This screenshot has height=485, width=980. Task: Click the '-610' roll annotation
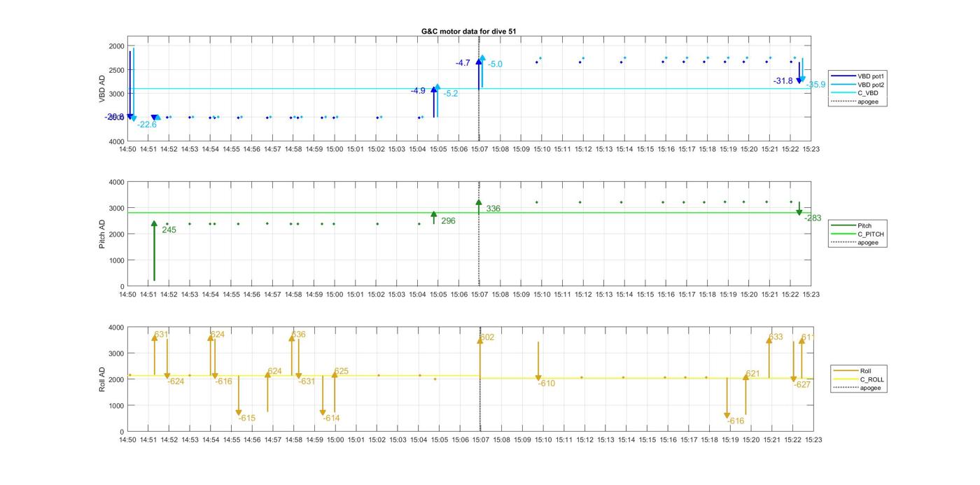click(x=546, y=384)
